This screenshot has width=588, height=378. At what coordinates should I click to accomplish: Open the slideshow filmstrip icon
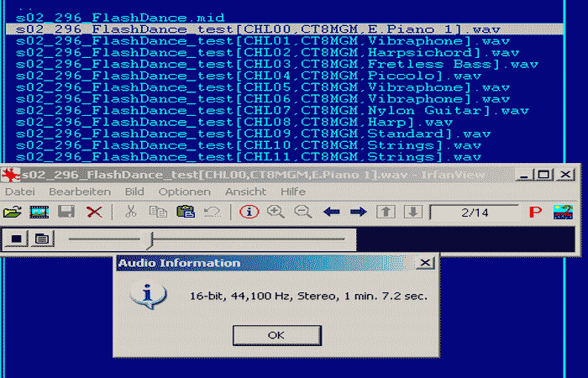click(39, 212)
